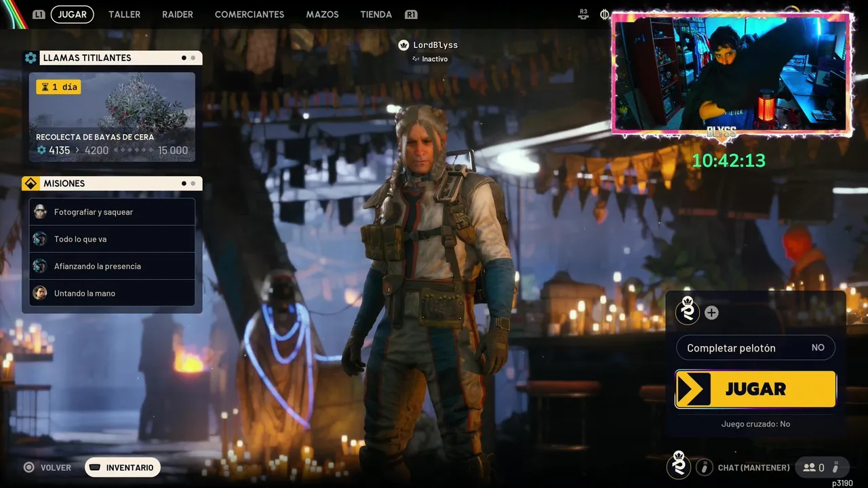This screenshot has height=488, width=868.
Task: Click the portrait icon next to Fotografiar y saquear
Action: 40,211
